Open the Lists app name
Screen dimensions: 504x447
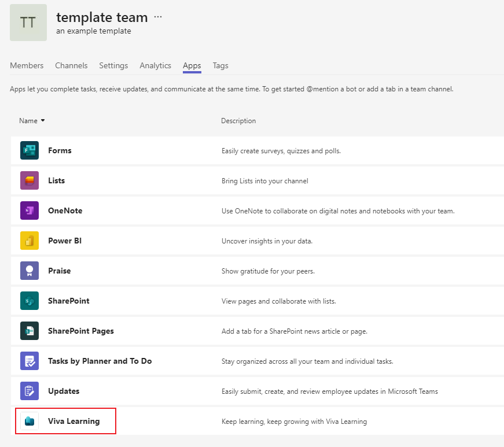pyautogui.click(x=57, y=180)
